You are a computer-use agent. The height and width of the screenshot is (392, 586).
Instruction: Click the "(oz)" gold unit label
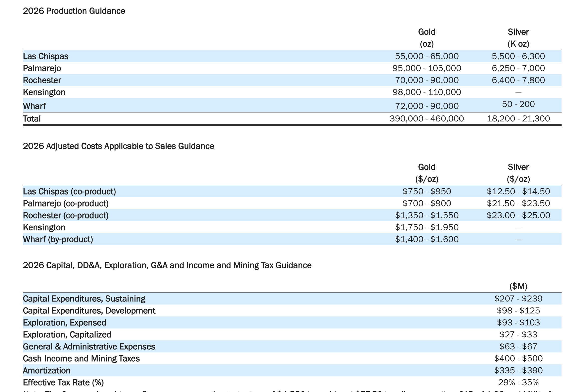427,44
